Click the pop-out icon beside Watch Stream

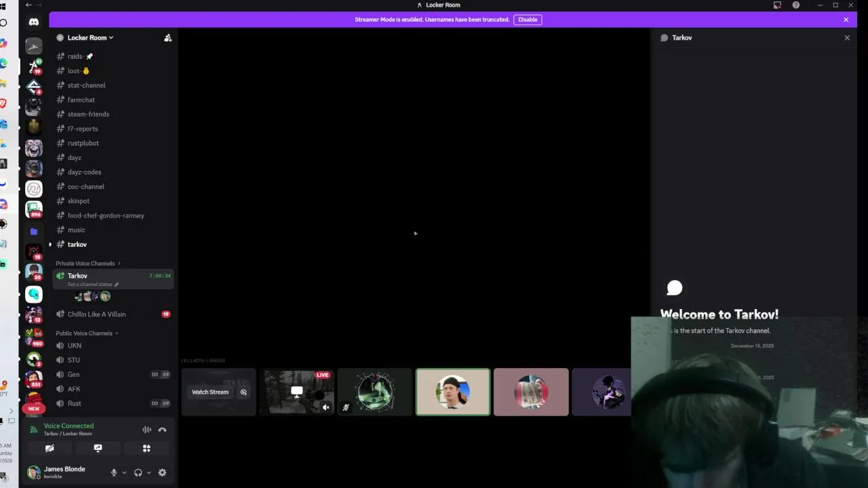(243, 392)
